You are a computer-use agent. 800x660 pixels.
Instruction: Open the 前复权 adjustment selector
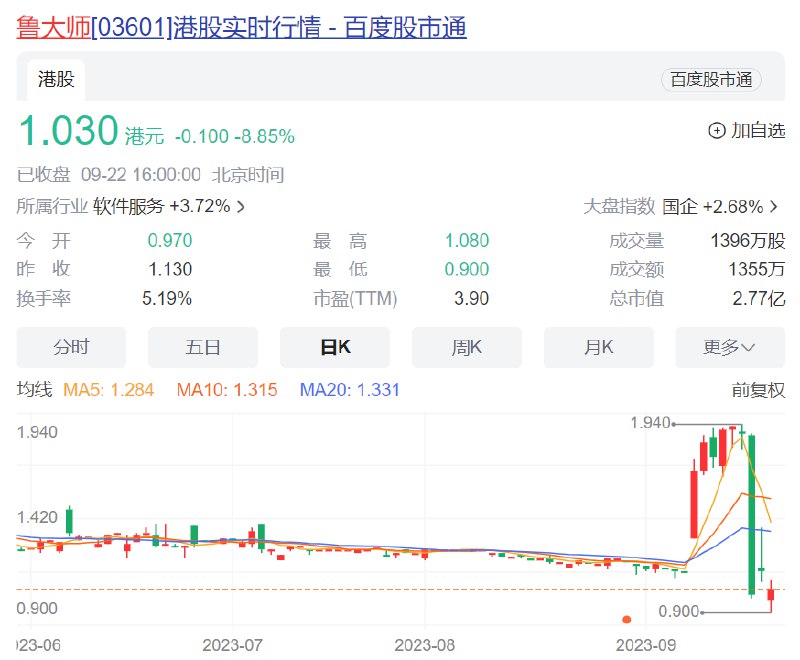click(758, 390)
